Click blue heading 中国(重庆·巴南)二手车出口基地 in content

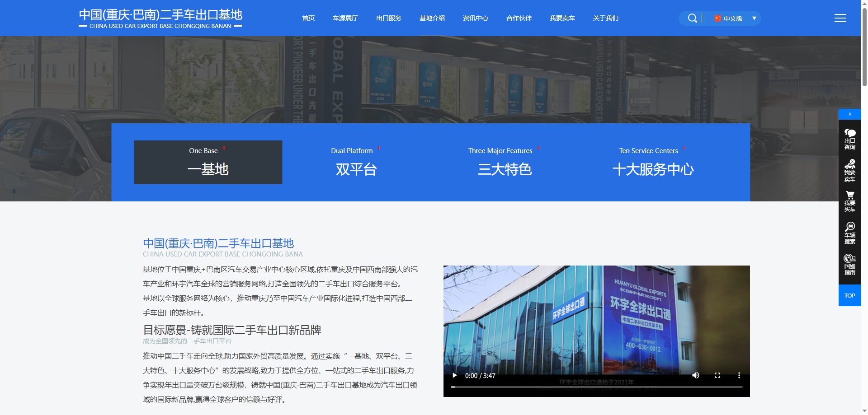coord(218,243)
